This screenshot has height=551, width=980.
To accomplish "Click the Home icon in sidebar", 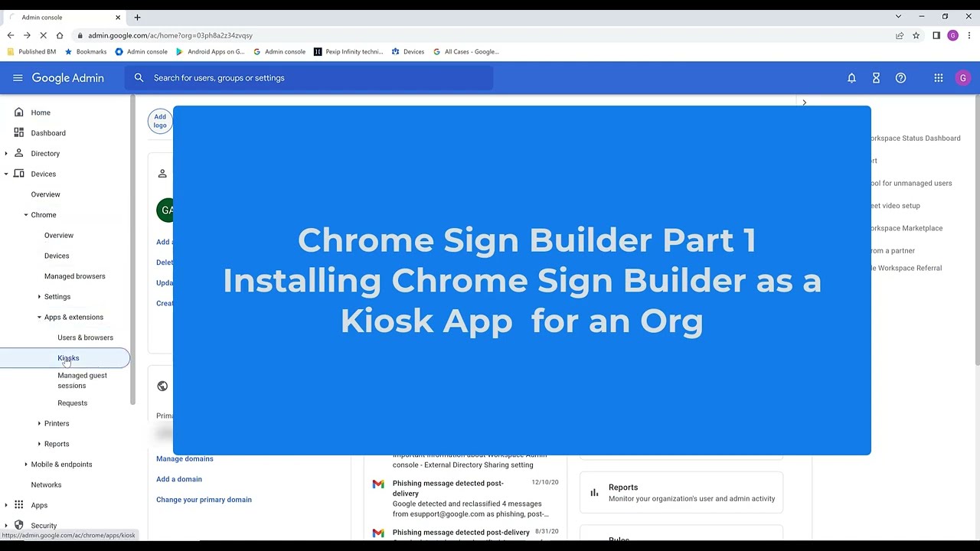I will (18, 112).
